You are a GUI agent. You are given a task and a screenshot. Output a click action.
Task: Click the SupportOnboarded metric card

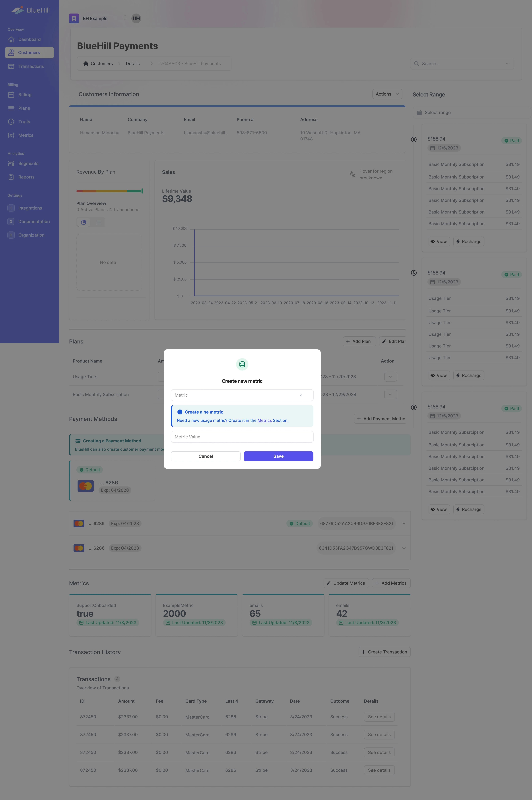(x=110, y=615)
